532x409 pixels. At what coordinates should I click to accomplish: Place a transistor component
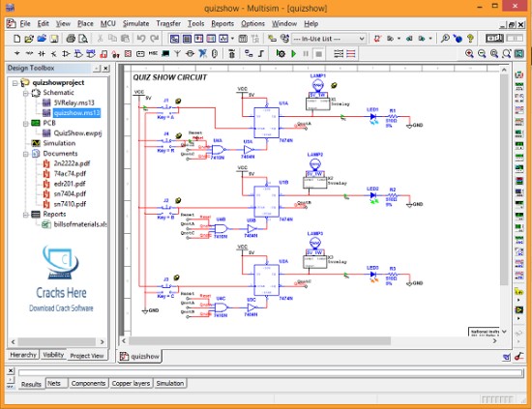53,53
